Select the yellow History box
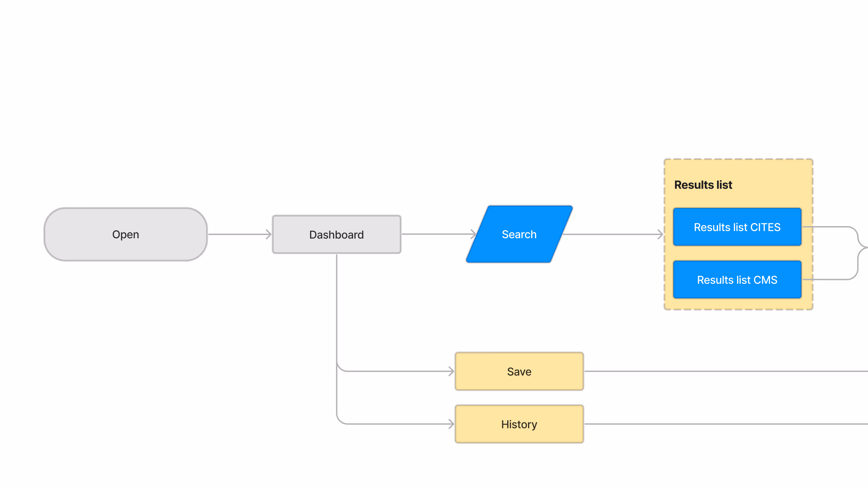The width and height of the screenshot is (868, 488). tap(519, 424)
